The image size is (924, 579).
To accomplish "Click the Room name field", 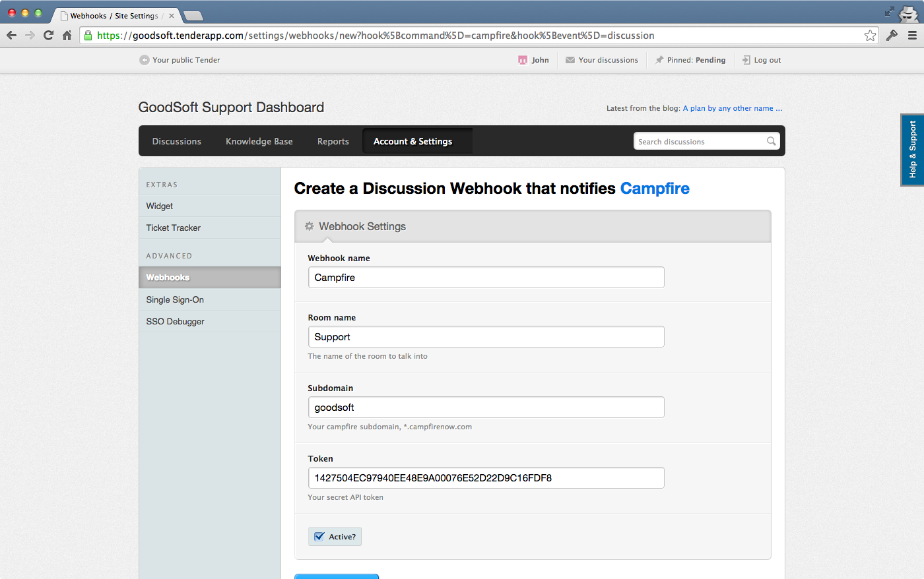I will pyautogui.click(x=486, y=337).
